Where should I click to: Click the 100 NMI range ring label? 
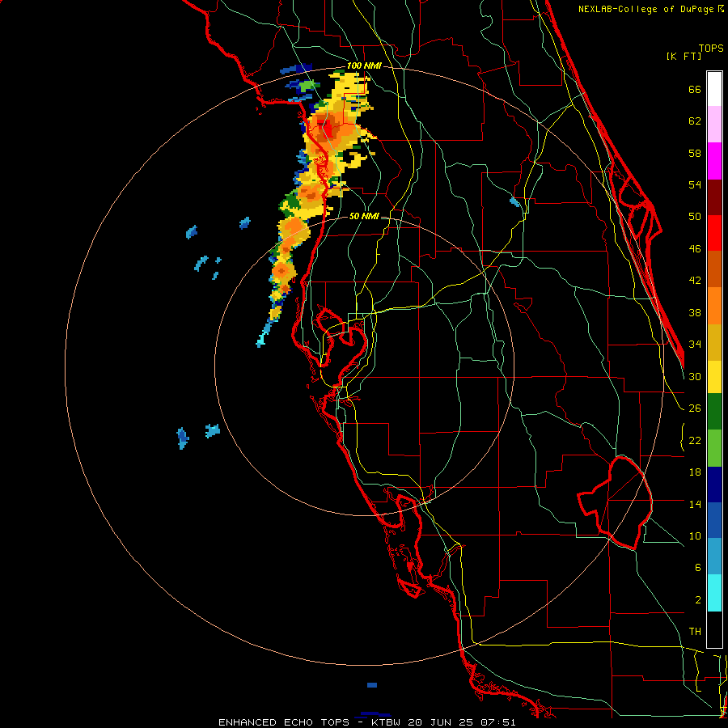click(364, 66)
